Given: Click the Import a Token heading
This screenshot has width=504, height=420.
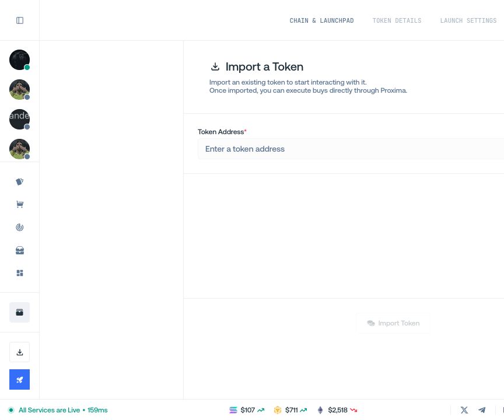Looking at the screenshot, I should [x=264, y=67].
